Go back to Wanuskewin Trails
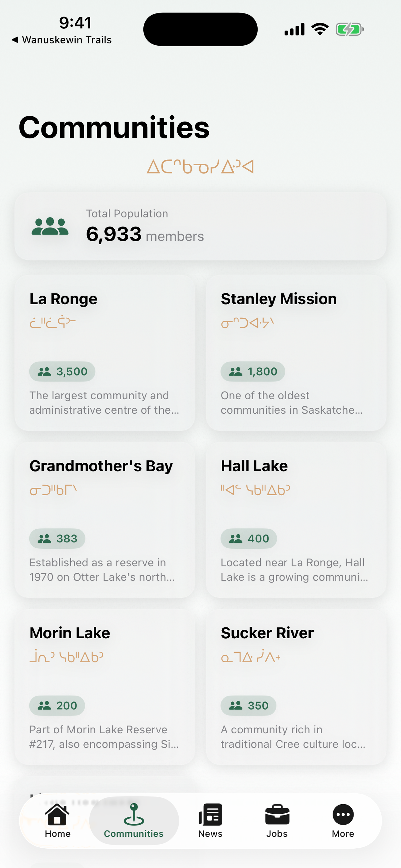The width and height of the screenshot is (401, 868). click(62, 40)
